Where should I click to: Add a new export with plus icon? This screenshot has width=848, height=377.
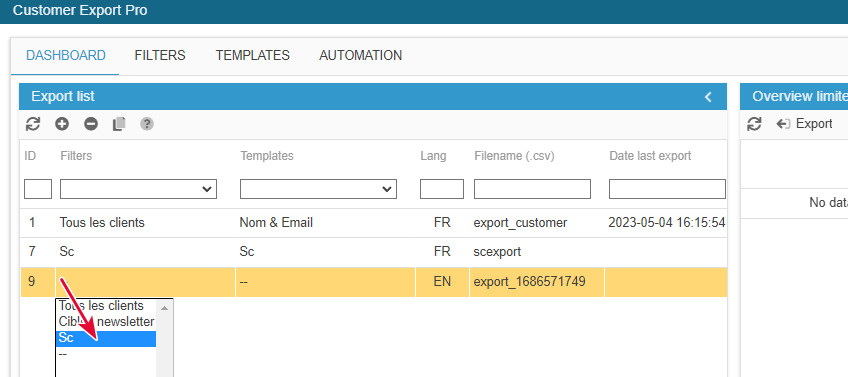point(62,124)
